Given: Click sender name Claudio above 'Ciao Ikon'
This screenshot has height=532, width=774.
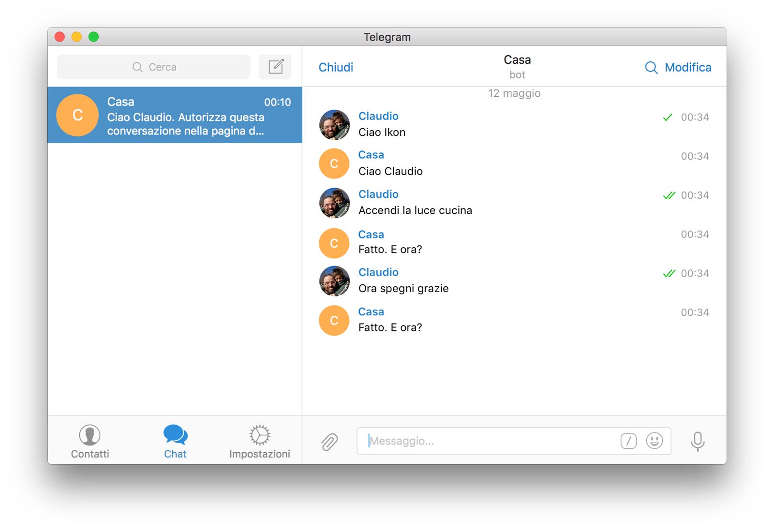Looking at the screenshot, I should point(378,116).
